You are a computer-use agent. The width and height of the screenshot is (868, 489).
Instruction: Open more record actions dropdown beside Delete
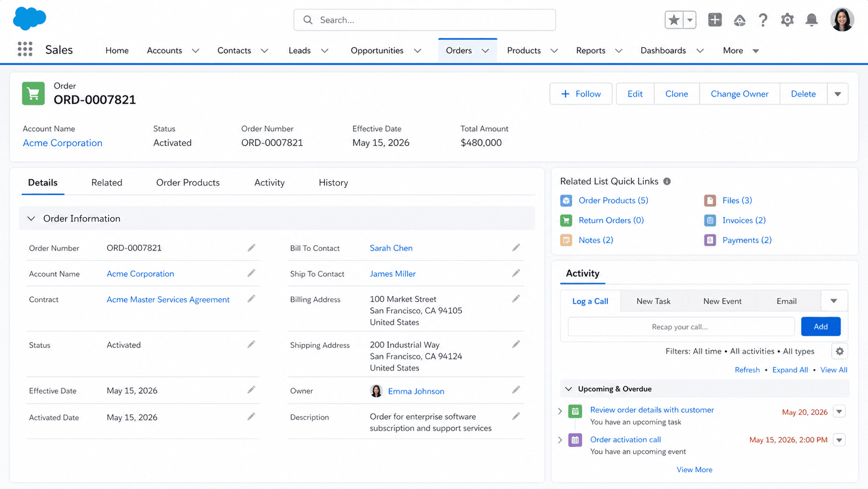[x=837, y=94]
